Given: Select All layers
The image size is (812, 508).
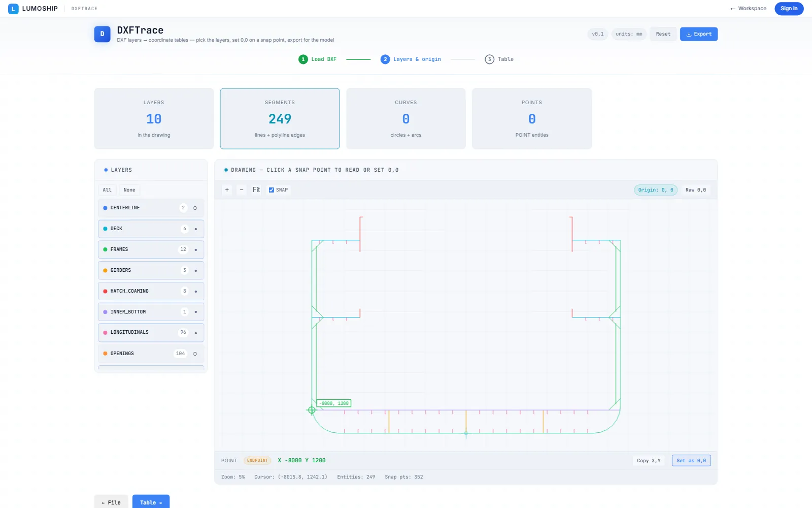Looking at the screenshot, I should (107, 190).
